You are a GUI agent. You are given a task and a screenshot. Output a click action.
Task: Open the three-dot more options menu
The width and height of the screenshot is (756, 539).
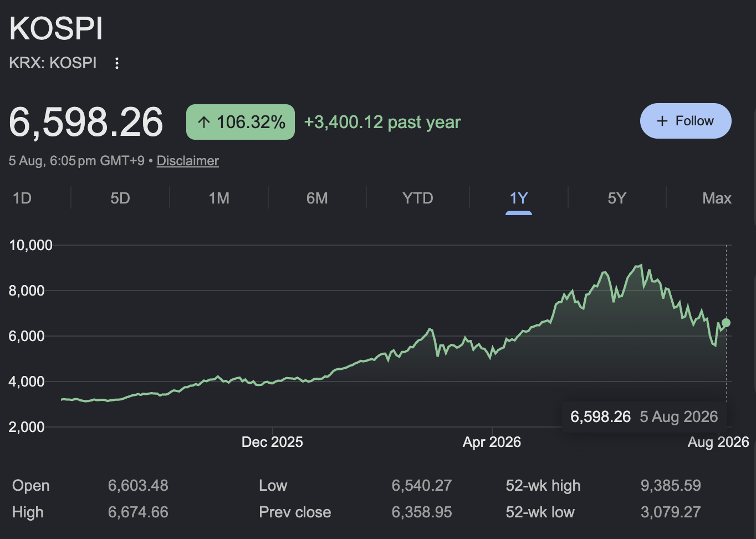116,63
